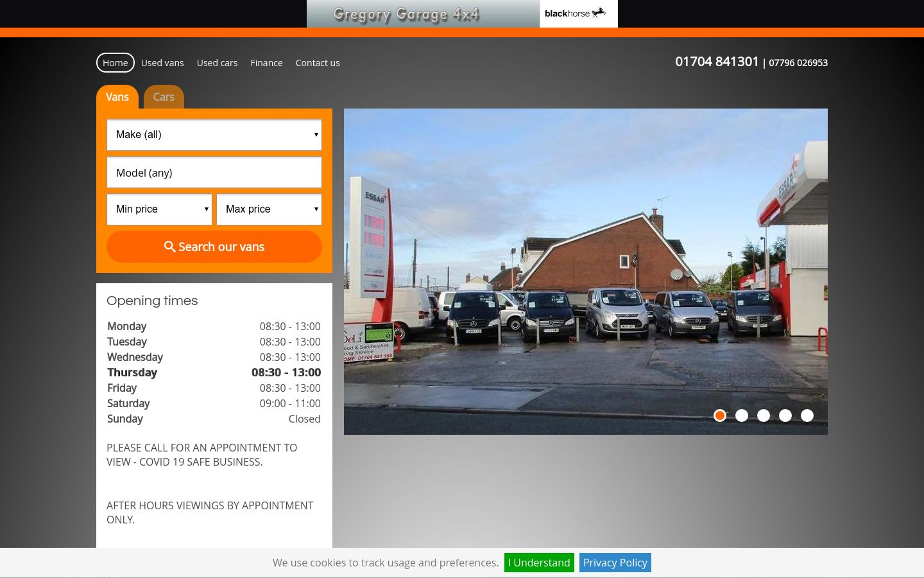This screenshot has width=924, height=578.
Task: Click the Friday opening hours row
Action: tap(214, 388)
